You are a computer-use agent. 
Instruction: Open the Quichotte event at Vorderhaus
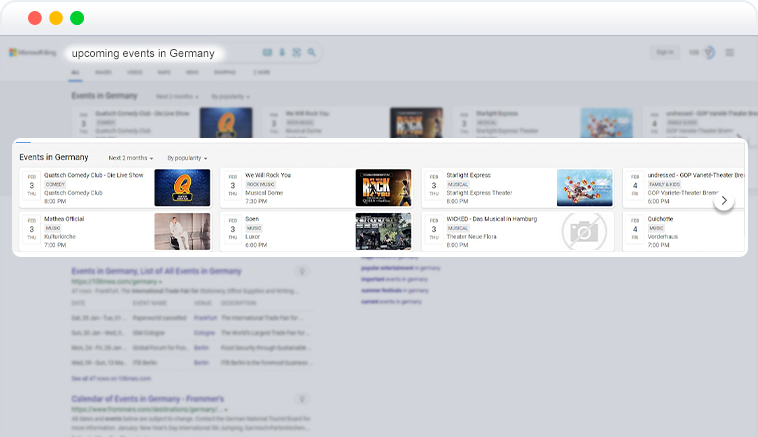click(684, 232)
